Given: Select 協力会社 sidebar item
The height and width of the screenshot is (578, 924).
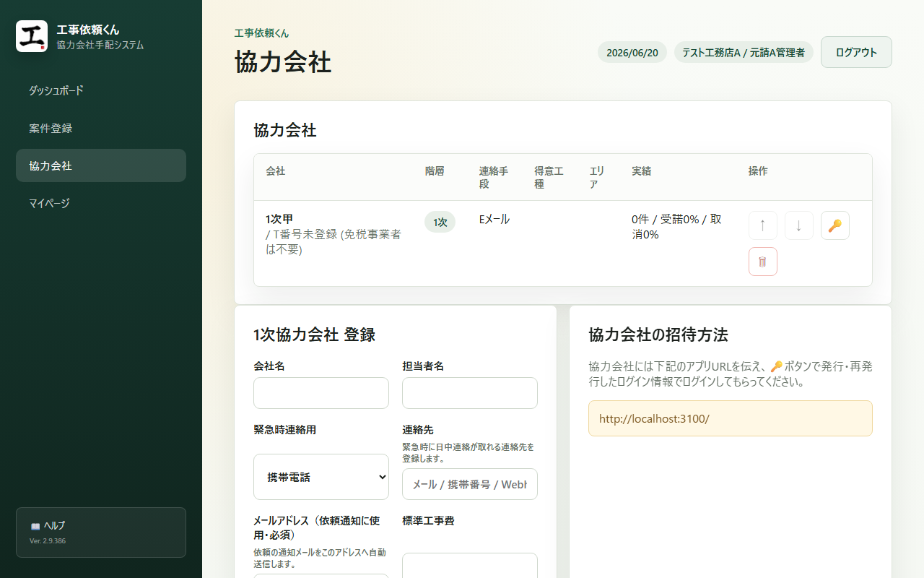Looking at the screenshot, I should coord(101,165).
